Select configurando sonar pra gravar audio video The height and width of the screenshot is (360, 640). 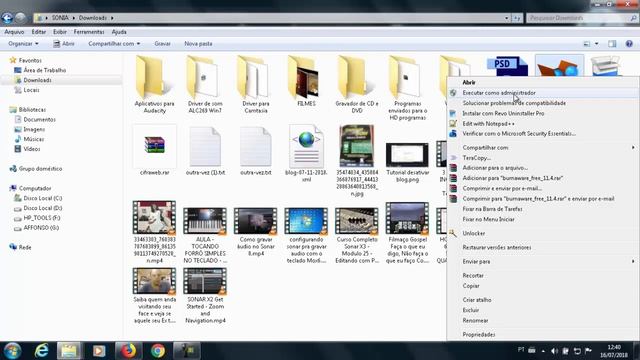pyautogui.click(x=306, y=235)
